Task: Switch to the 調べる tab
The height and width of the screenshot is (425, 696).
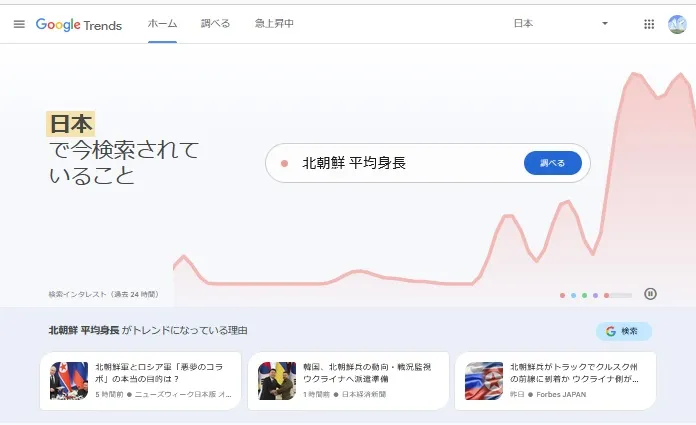Action: (215, 24)
